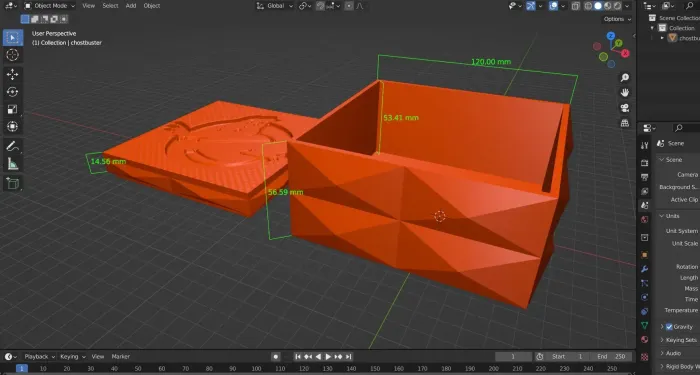The image size is (700, 375).
Task: Select the 3D Cursor tool
Action: [12, 55]
